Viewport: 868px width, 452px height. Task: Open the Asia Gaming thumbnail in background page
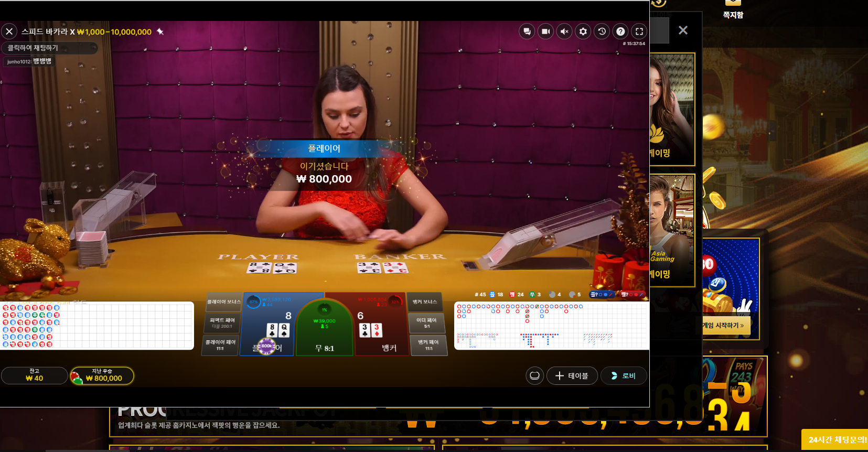click(672, 231)
